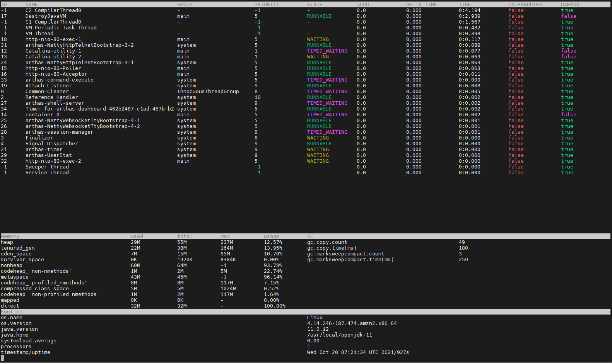Click the Service Thread name
The width and height of the screenshot is (612, 364).
click(47, 173)
